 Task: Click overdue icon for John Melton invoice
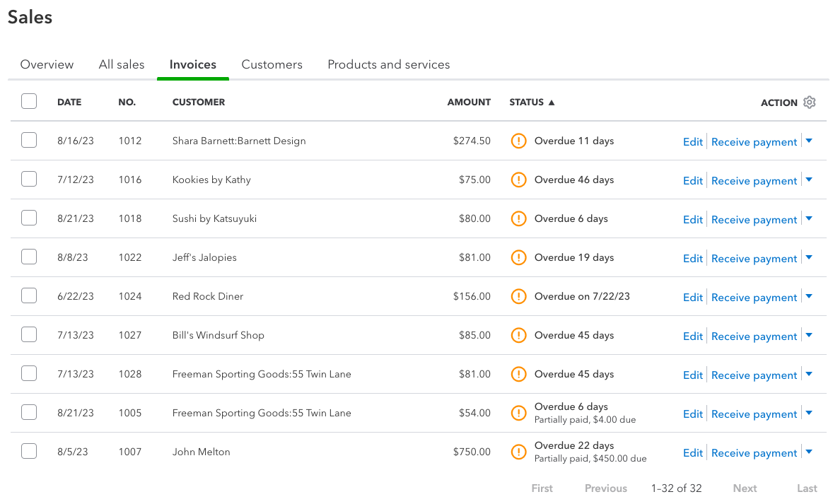tap(518, 452)
